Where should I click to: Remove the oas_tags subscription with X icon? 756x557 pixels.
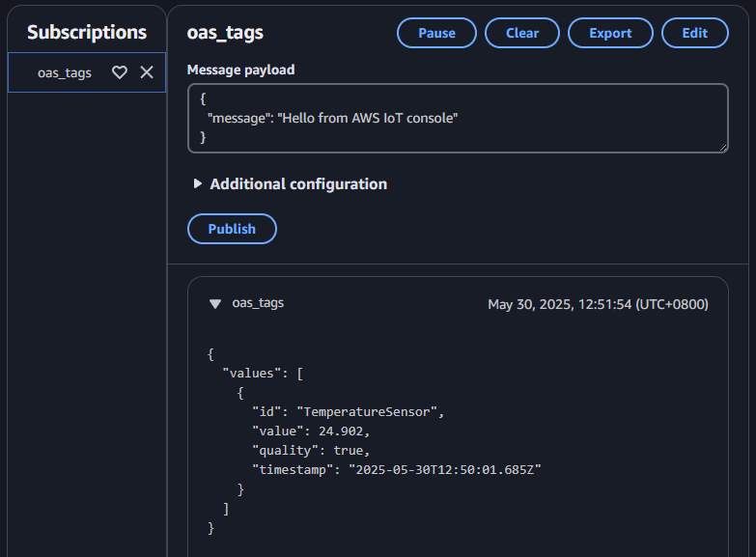tap(147, 72)
